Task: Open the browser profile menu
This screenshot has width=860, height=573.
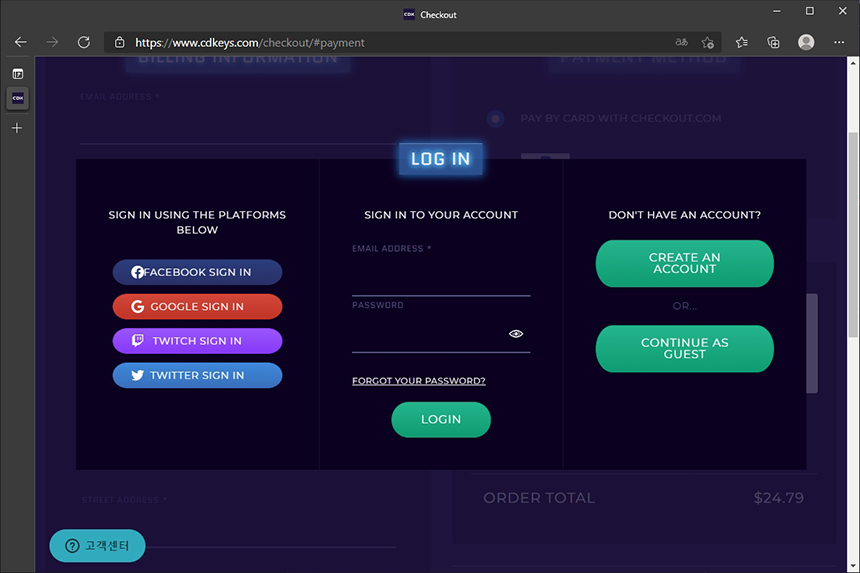Action: click(806, 42)
